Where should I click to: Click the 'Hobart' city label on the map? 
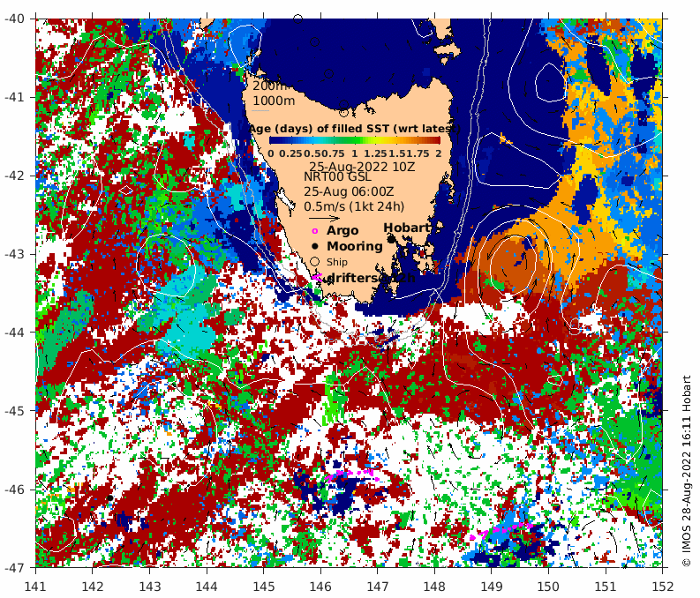(407, 228)
